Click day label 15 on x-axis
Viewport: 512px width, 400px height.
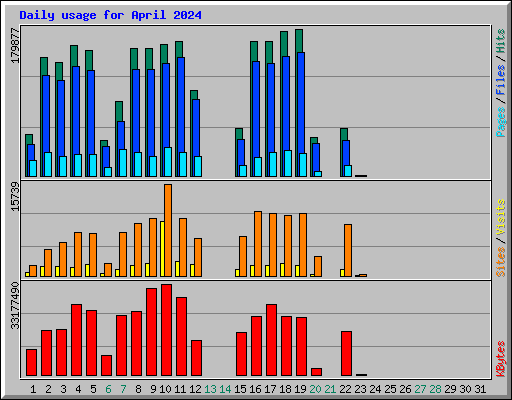pos(240,389)
